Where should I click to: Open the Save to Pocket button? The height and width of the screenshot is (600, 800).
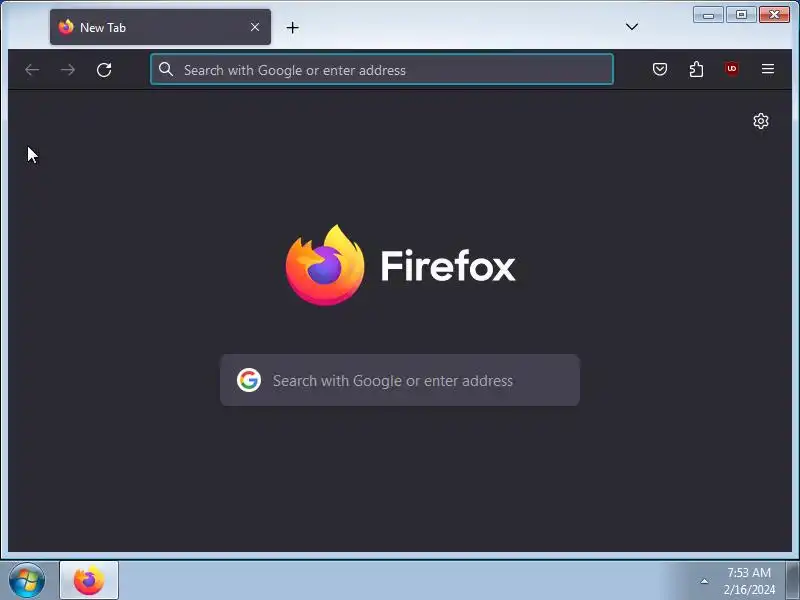660,69
